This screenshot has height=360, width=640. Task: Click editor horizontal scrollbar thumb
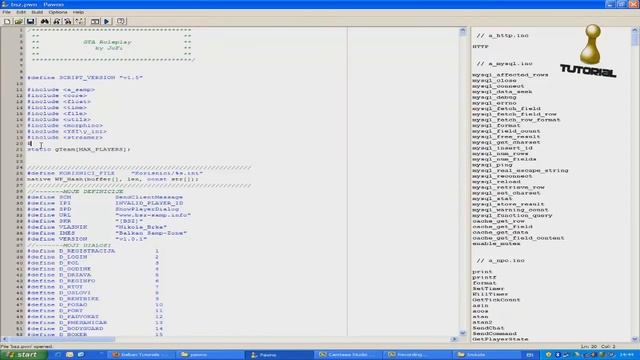coord(62,339)
